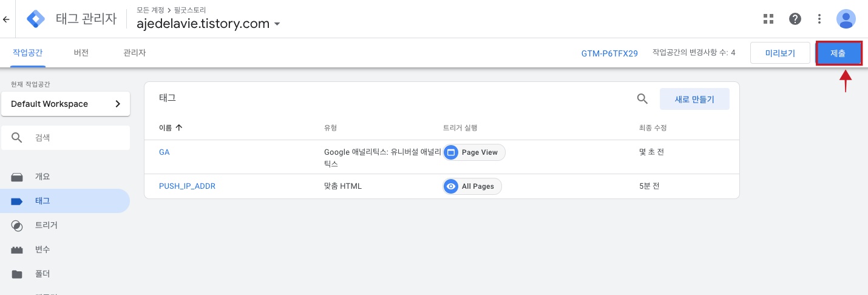This screenshot has width=868, height=295.
Task: Expand the Default Workspace selector
Action: [66, 104]
